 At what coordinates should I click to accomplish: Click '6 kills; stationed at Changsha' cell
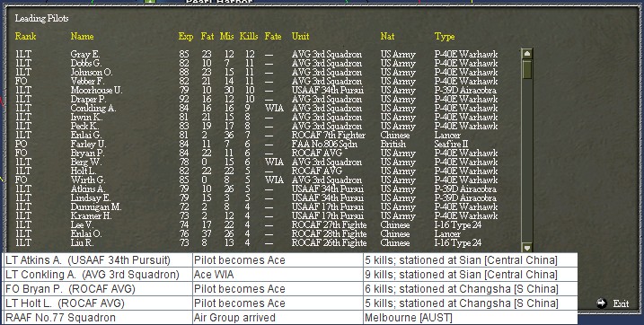[471, 289]
